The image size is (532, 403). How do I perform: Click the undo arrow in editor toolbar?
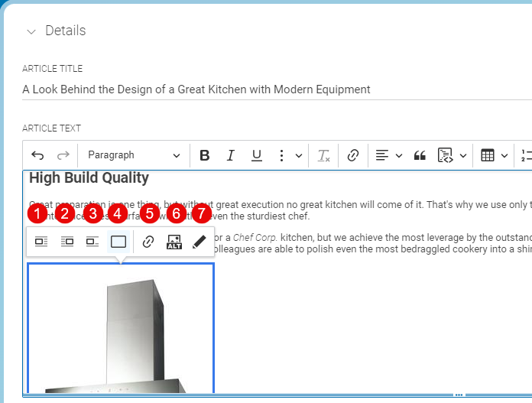point(37,155)
